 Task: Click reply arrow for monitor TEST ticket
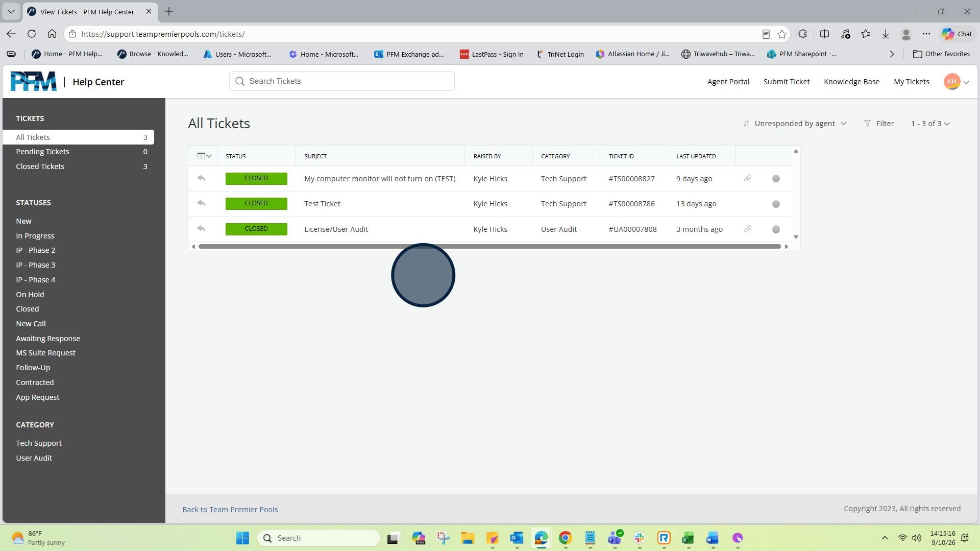click(201, 178)
